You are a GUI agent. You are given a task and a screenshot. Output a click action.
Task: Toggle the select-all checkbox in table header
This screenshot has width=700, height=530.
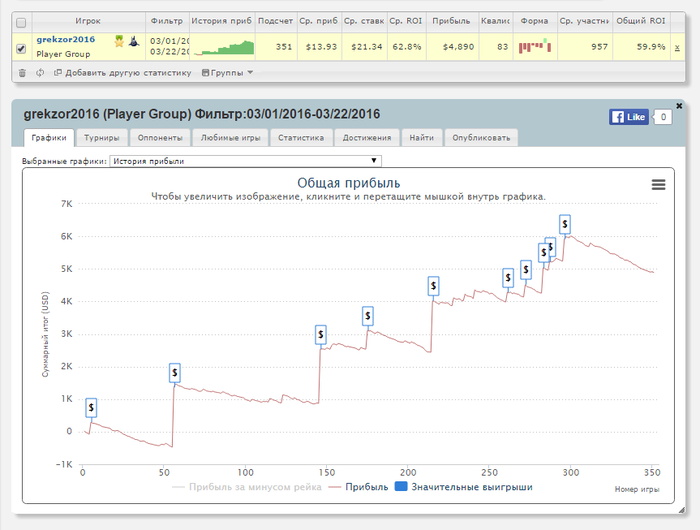tap(21, 22)
